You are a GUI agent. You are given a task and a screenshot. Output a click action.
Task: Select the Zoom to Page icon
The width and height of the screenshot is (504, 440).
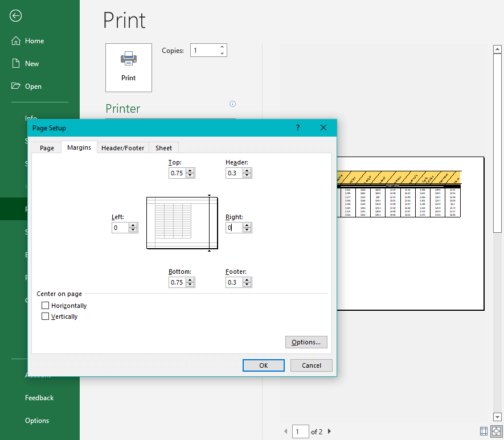496,431
